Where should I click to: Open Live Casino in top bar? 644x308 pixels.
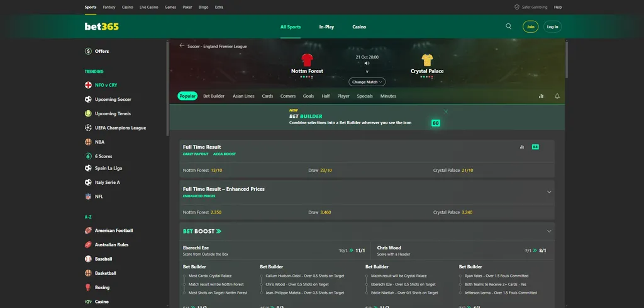pyautogui.click(x=148, y=7)
